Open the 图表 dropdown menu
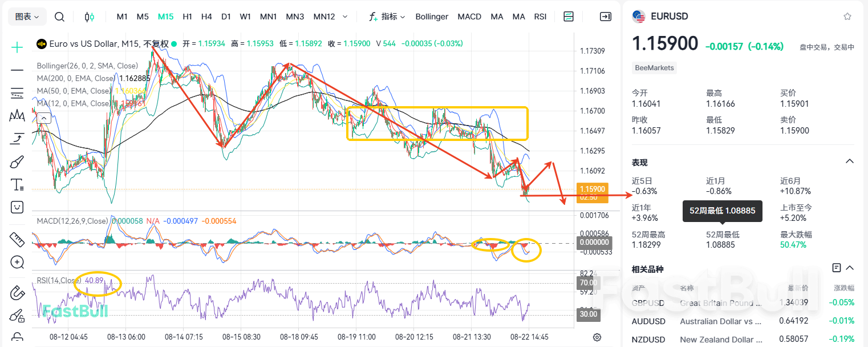Viewport: 868px width, 347px height. 27,17
